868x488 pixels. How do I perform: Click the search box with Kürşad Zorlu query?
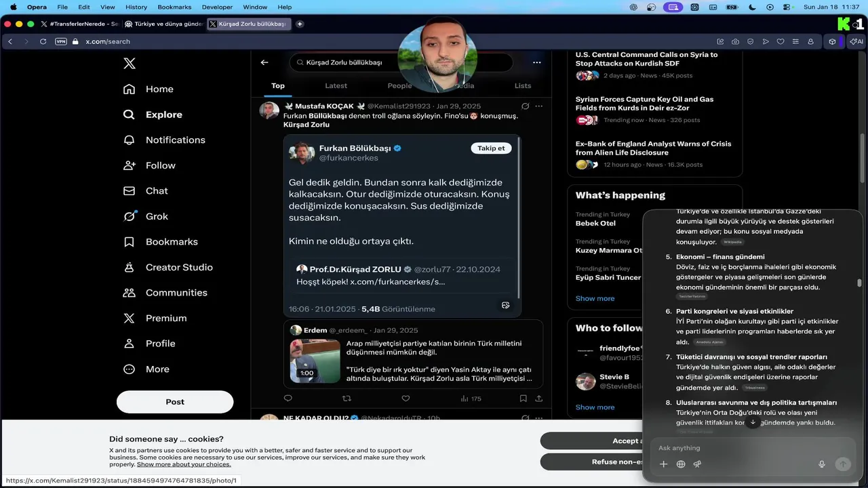(401, 62)
